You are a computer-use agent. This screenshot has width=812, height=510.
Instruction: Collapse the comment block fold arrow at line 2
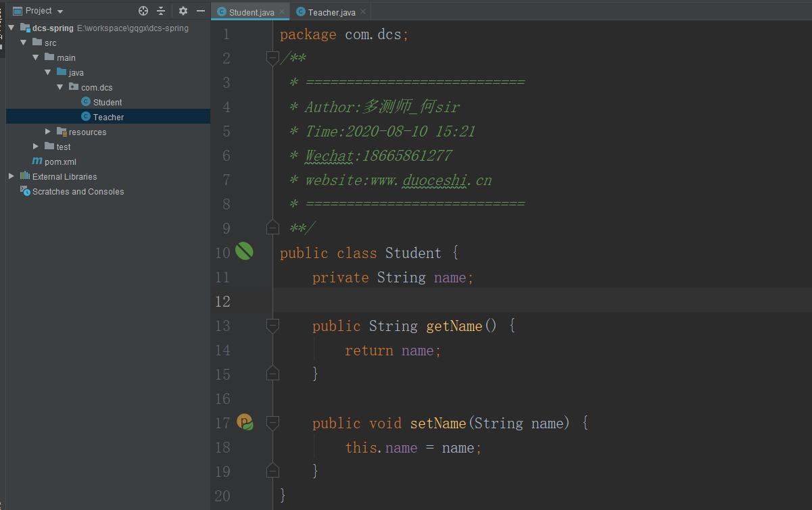coord(272,58)
